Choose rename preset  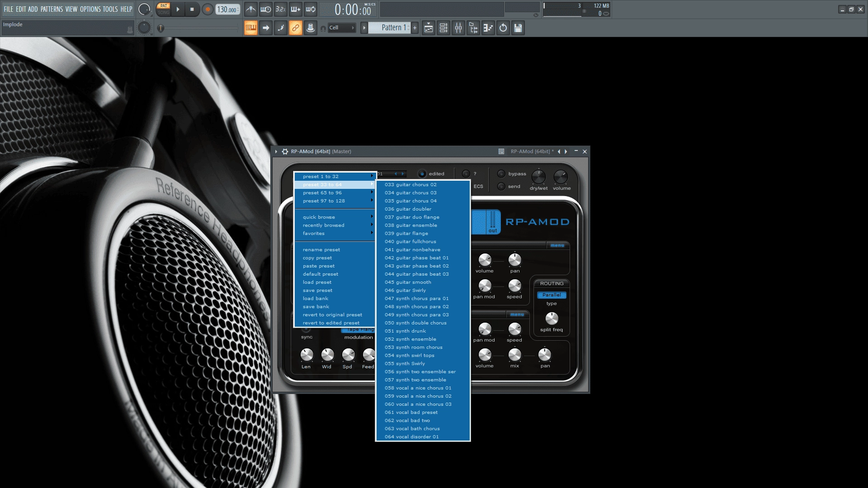tap(335, 249)
